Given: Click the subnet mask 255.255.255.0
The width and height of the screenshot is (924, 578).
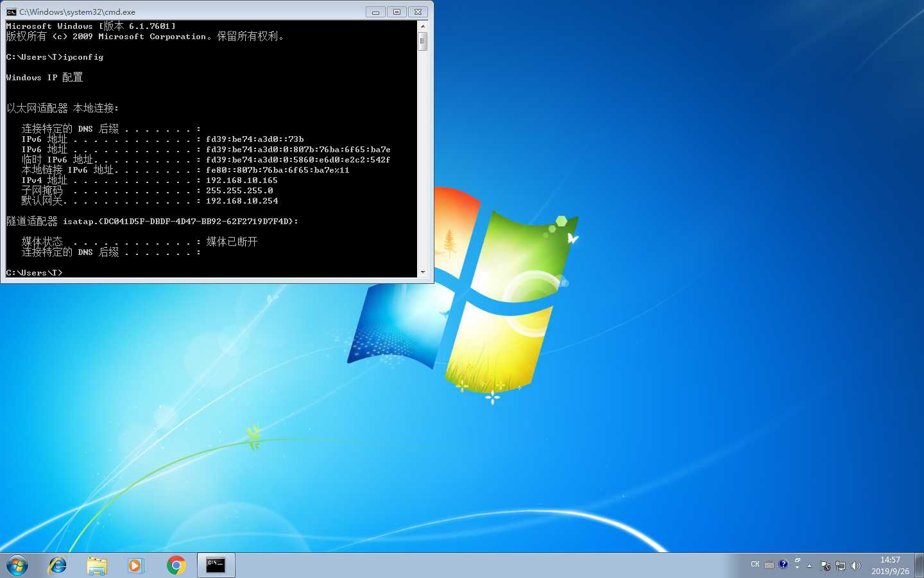Looking at the screenshot, I should (239, 191).
